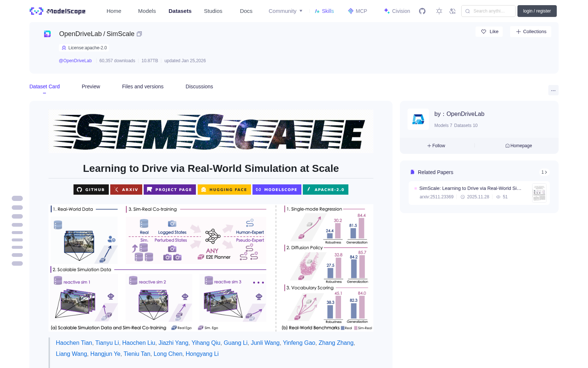The width and height of the screenshot is (588, 368).
Task: Open the three-dots more options menu
Action: click(x=553, y=90)
